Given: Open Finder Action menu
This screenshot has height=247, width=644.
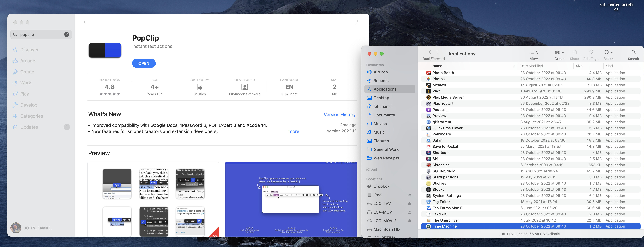Looking at the screenshot, I should (609, 52).
